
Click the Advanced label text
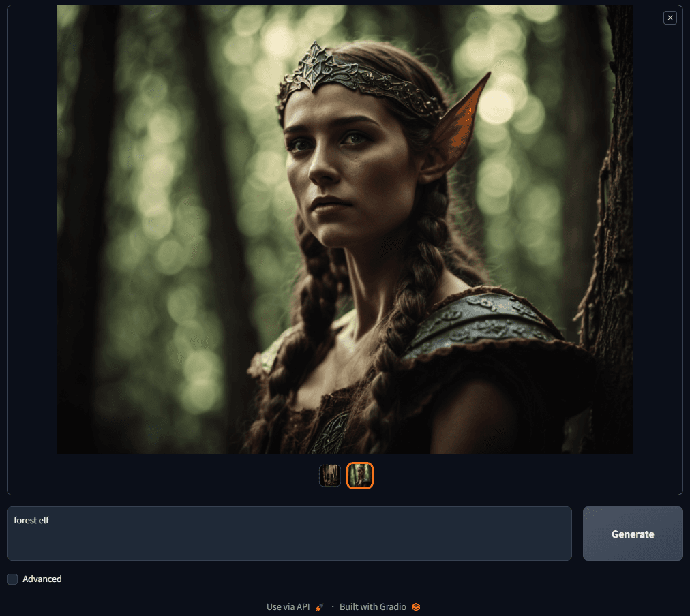(42, 579)
